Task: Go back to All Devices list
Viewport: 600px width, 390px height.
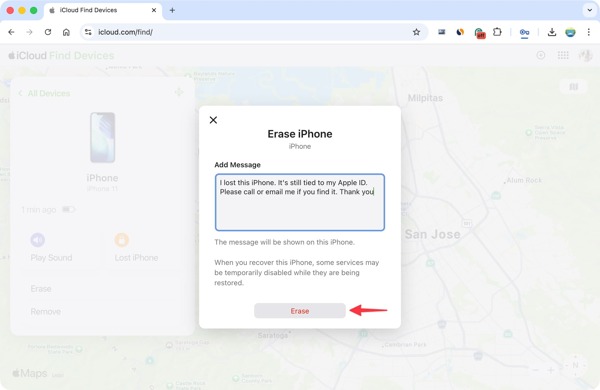Action: point(44,93)
